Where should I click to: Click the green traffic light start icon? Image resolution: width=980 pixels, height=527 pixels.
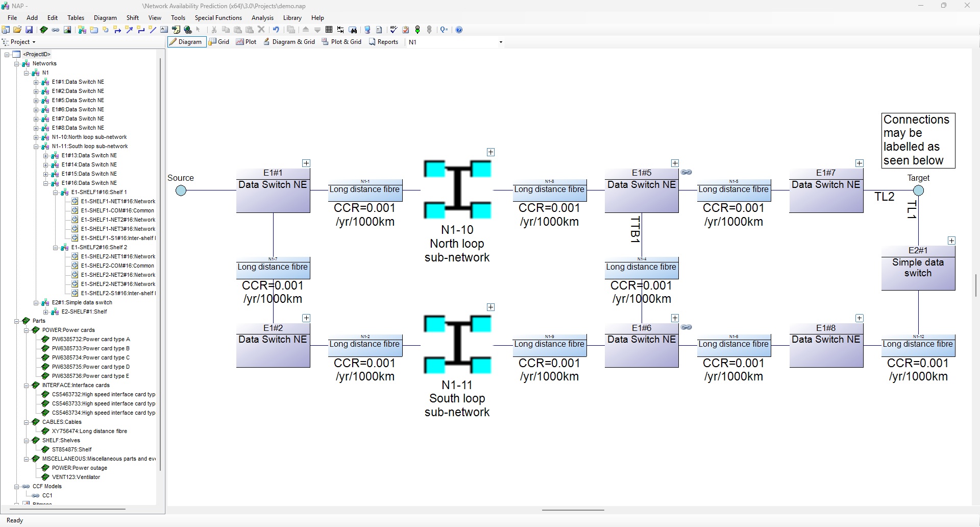418,30
